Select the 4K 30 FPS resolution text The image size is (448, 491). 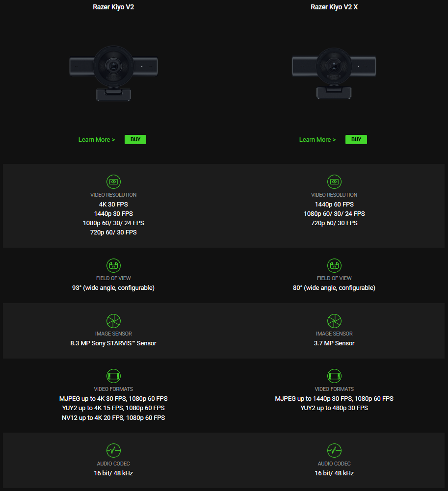pyautogui.click(x=113, y=204)
